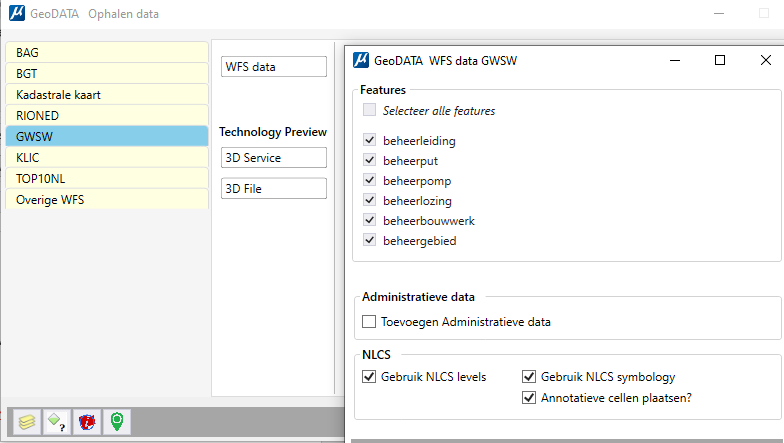Close the WFS data GWSW dialog
The height and width of the screenshot is (443, 784).
click(x=766, y=60)
